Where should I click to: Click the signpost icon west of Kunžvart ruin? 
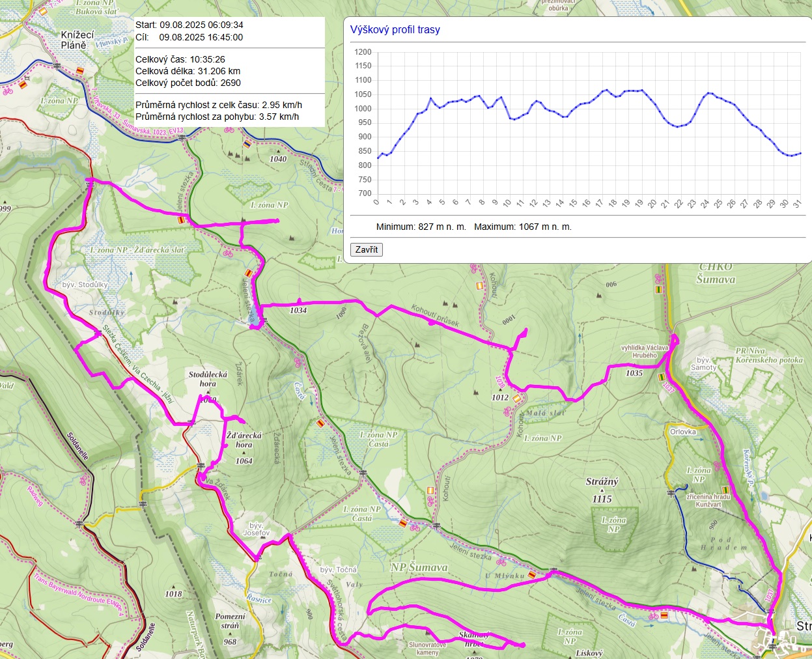[671, 494]
